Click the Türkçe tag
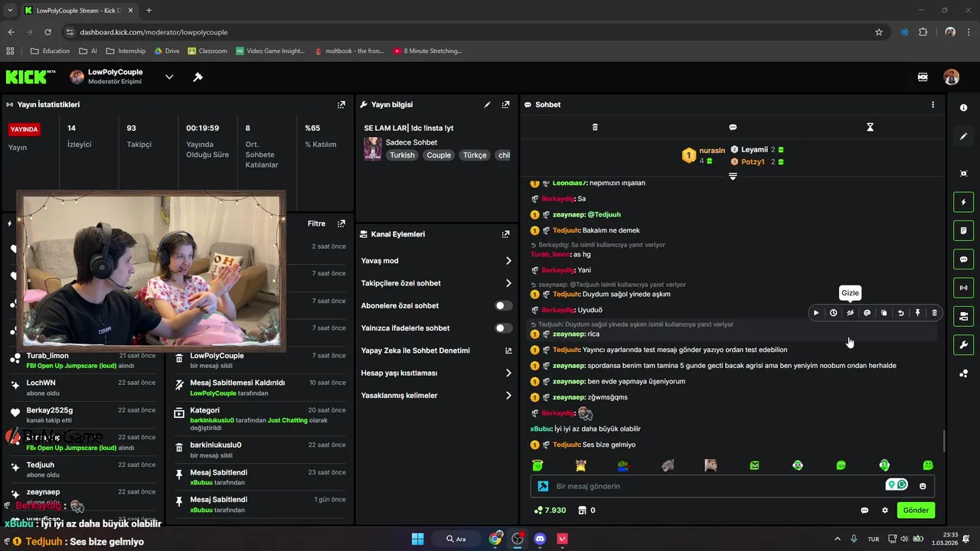This screenshot has width=980, height=551. (475, 155)
